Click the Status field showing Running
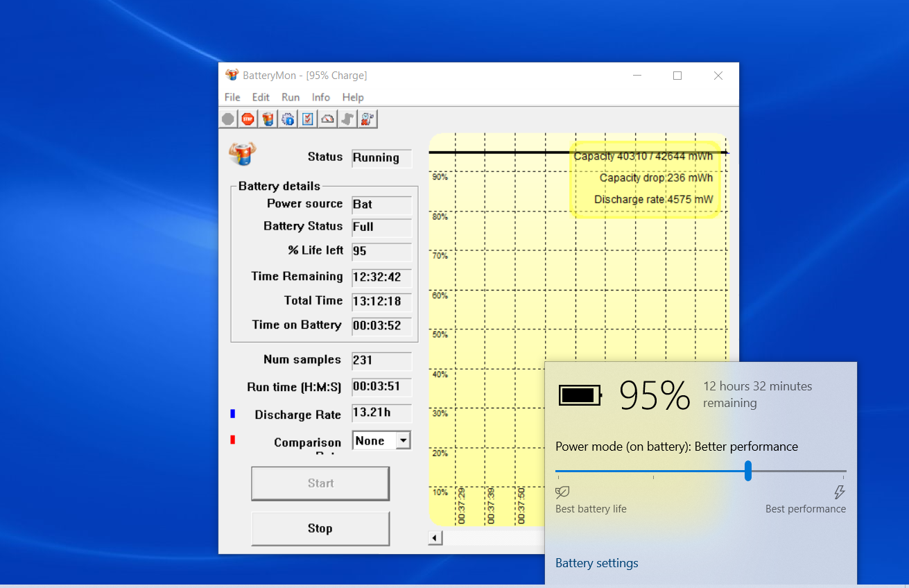The height and width of the screenshot is (588, 909). [381, 158]
